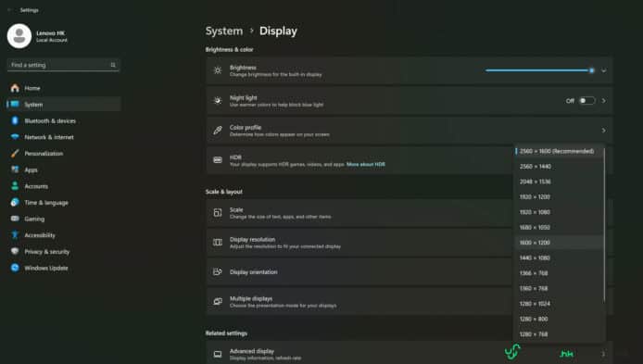This screenshot has height=364, width=643.
Task: Open Windows Update section
Action: pyautogui.click(x=64, y=268)
